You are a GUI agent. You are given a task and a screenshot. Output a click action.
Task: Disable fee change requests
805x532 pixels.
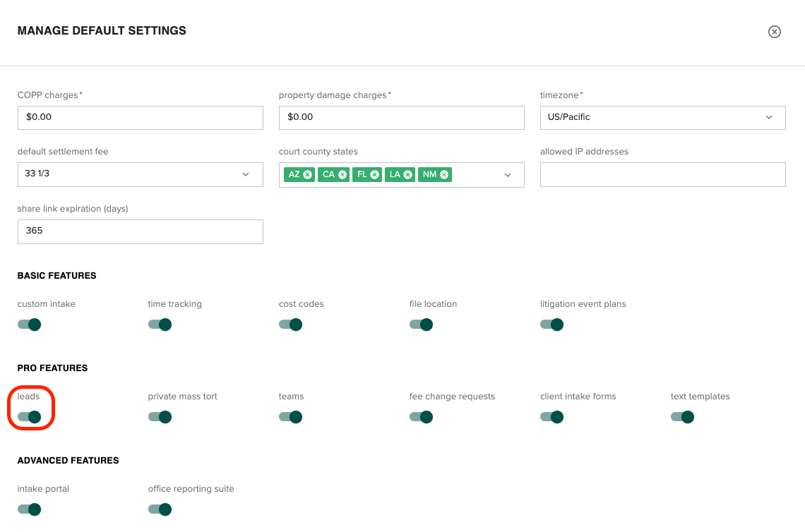[x=421, y=417]
